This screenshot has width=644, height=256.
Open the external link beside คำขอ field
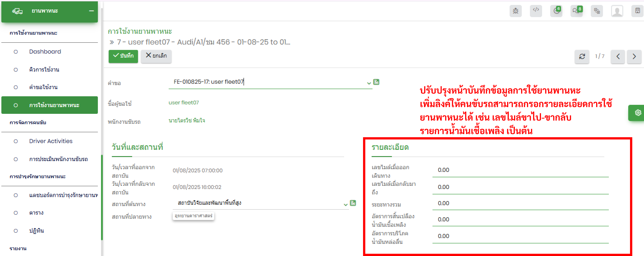376,82
